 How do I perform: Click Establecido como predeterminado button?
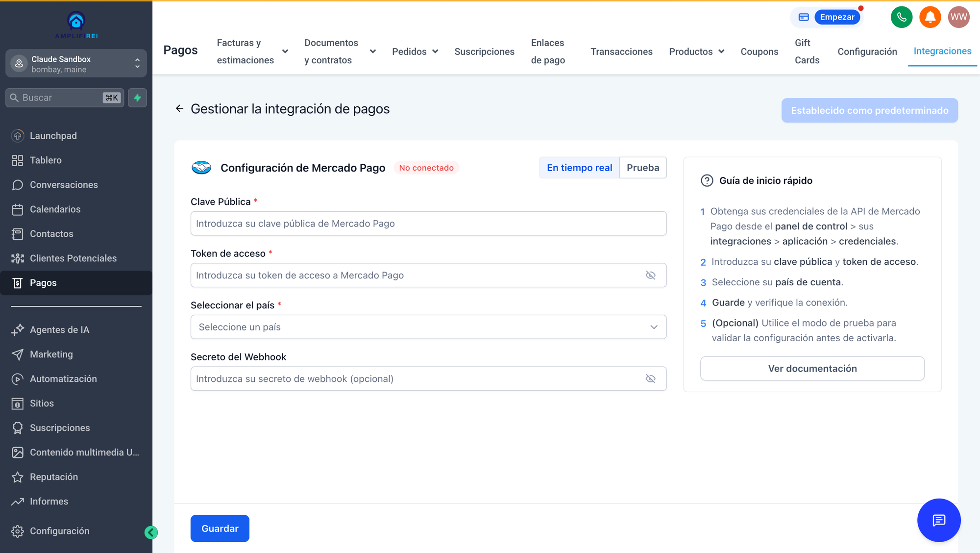[869, 110]
